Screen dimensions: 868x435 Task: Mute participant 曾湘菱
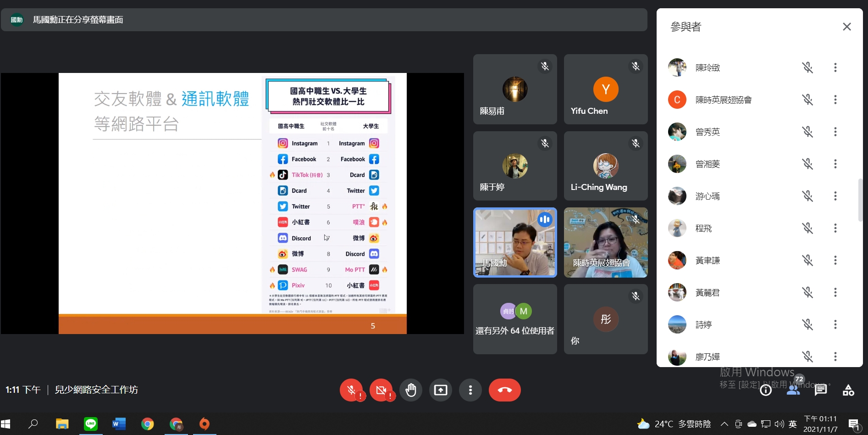pos(807,164)
